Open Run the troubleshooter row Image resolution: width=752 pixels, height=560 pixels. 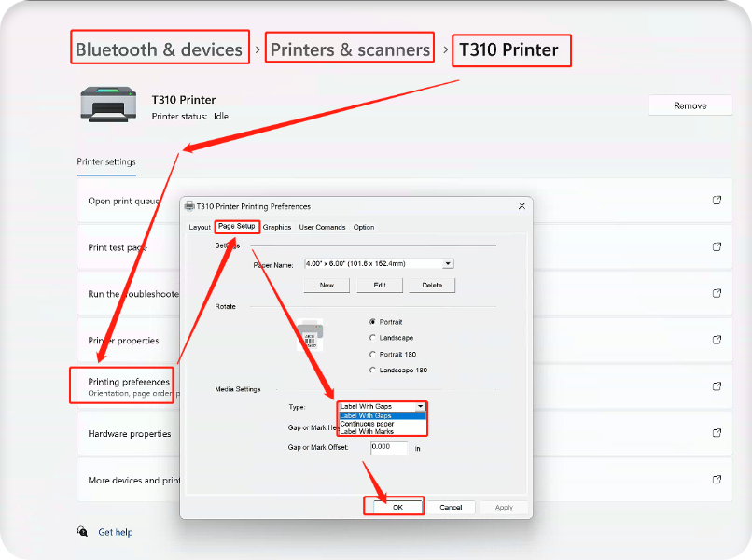point(404,293)
